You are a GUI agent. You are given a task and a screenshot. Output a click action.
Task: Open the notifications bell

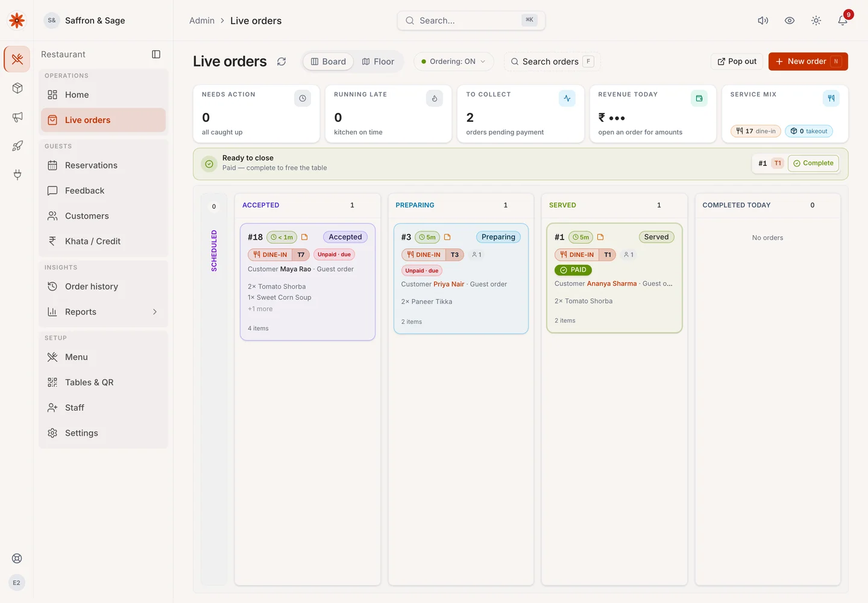pyautogui.click(x=843, y=21)
